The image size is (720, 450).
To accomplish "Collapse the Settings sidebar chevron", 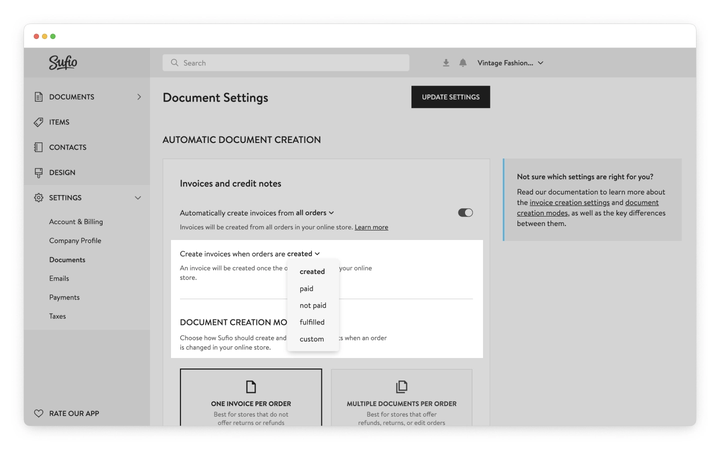I will 138,198.
